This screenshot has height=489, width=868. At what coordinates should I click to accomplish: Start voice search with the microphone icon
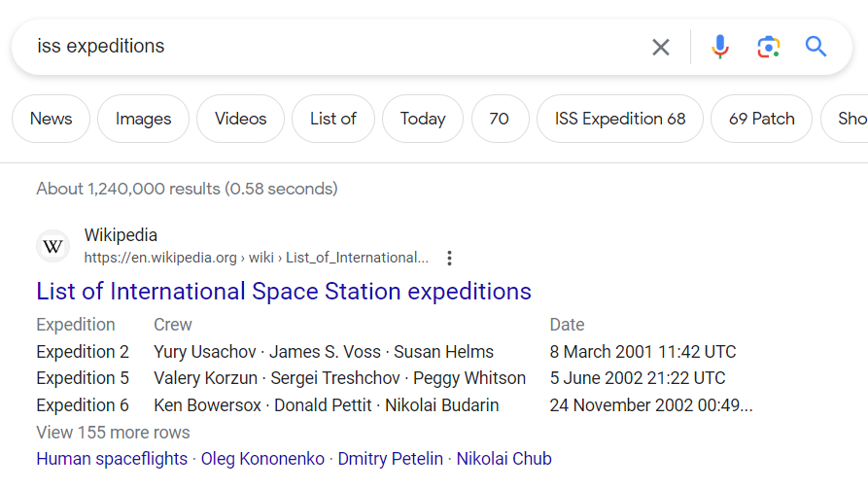(x=719, y=47)
